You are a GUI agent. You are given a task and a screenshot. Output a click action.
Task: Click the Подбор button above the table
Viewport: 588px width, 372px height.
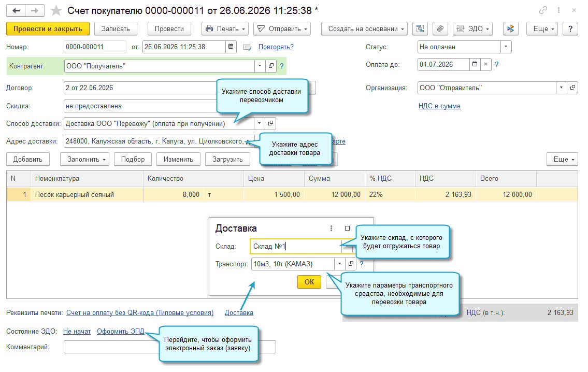(x=133, y=160)
